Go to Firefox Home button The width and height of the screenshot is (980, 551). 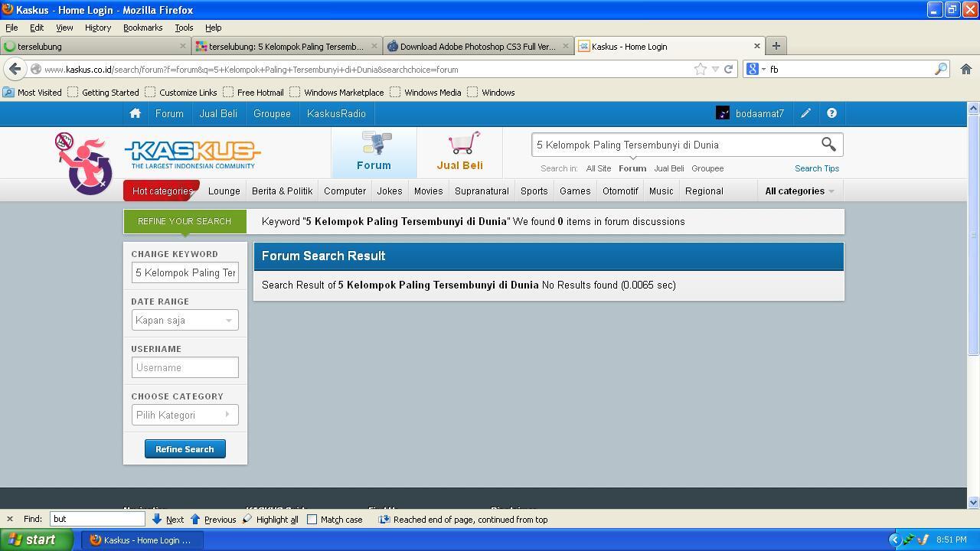tap(965, 69)
